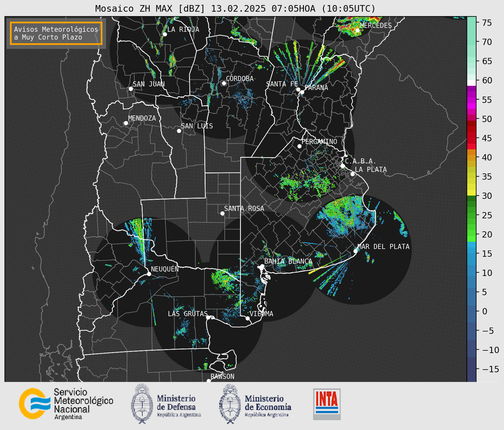Click the light blue 15 dBZ colorbar band
This screenshot has height=430, width=504.
pyautogui.click(x=471, y=254)
